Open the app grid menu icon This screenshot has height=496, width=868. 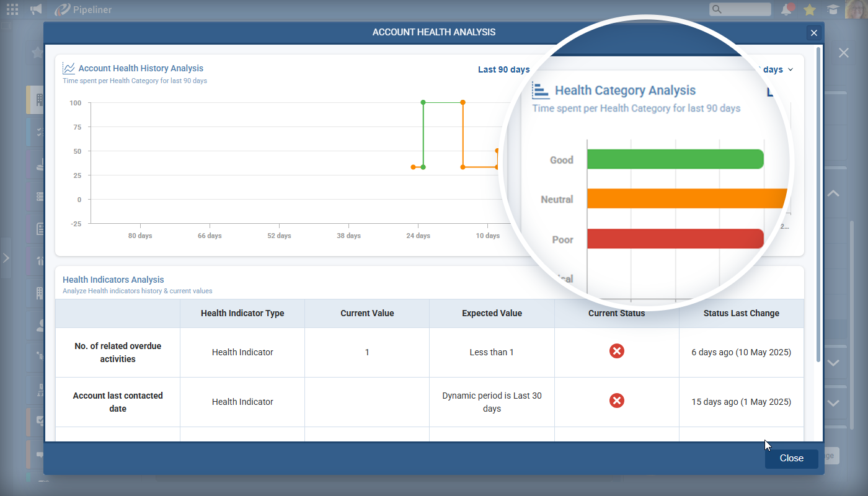12,9
